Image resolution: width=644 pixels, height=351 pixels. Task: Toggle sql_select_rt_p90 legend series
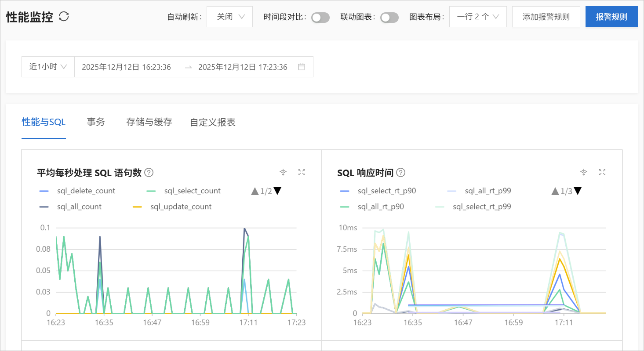click(378, 191)
